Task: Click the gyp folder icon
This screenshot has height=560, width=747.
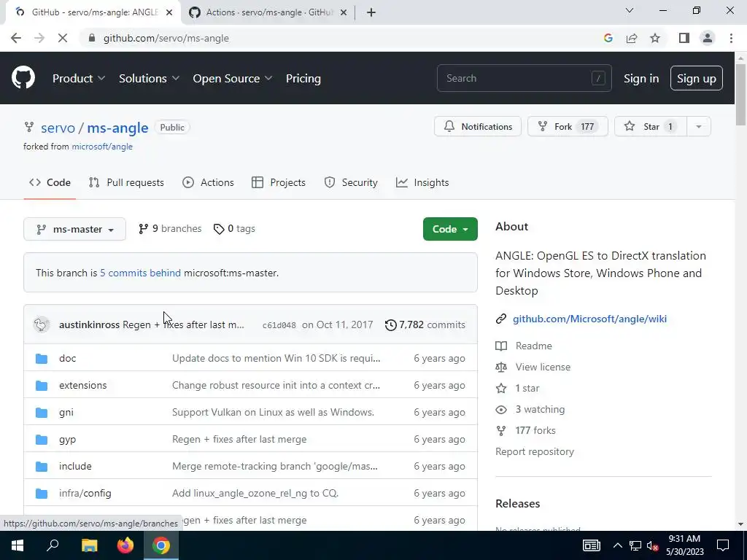Action: (42, 440)
